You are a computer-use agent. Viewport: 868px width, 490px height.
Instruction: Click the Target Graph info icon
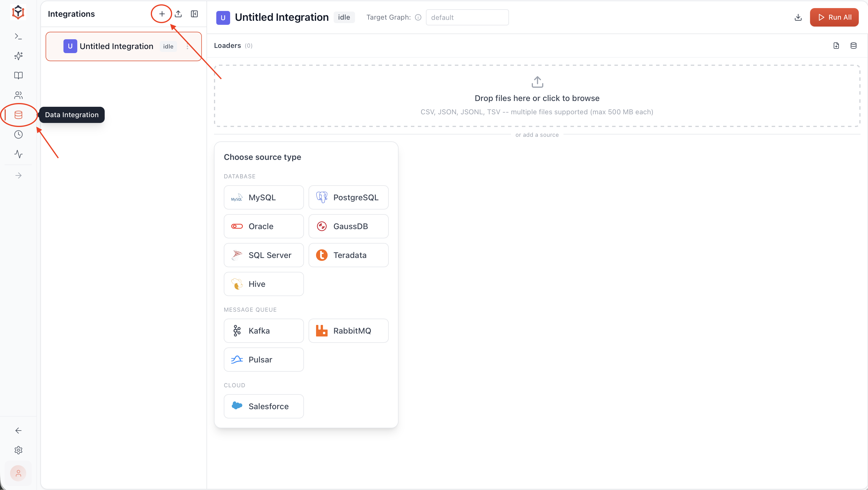tap(418, 18)
